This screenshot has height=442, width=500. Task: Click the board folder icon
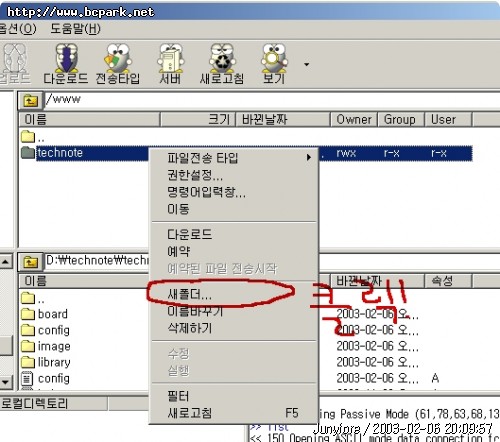tap(28, 314)
